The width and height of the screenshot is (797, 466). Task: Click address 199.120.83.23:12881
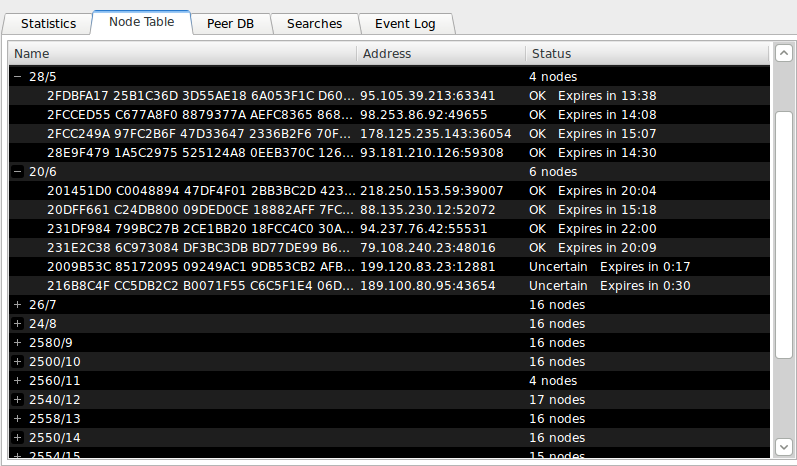(427, 267)
